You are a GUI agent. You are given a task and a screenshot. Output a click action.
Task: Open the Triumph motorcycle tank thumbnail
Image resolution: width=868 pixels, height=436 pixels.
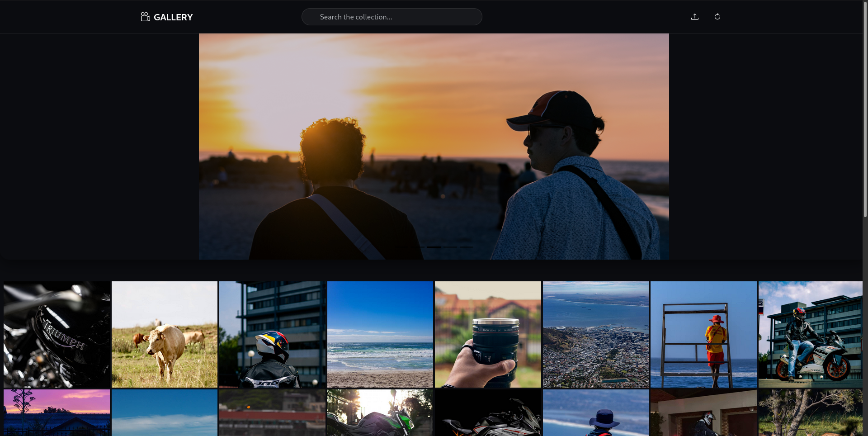[x=56, y=334]
